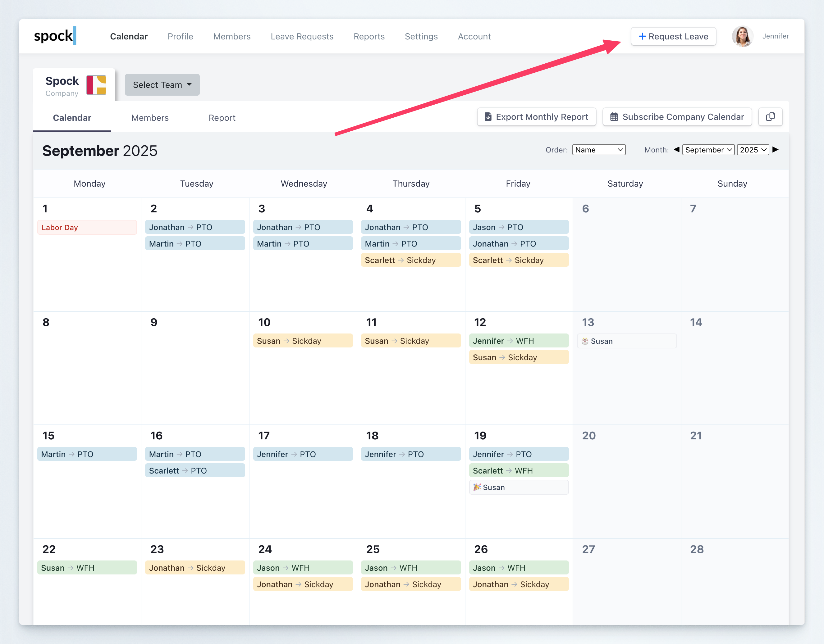
Task: Open the Labor Day holiday entry
Action: tap(87, 227)
